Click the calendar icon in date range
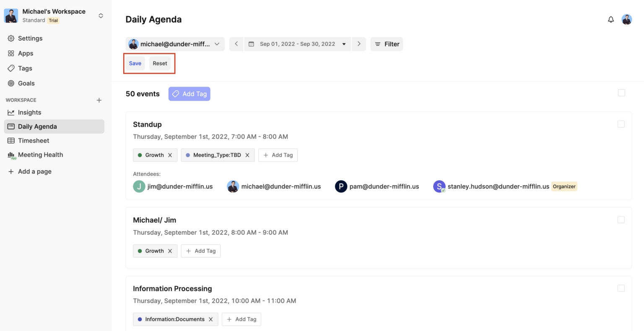Image resolution: width=644 pixels, height=331 pixels. [x=251, y=44]
